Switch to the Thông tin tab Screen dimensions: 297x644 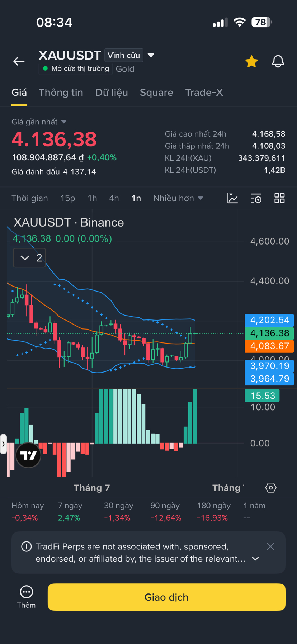(x=61, y=93)
